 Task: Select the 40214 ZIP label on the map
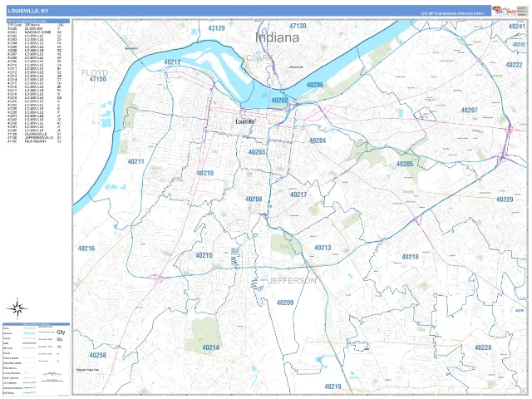[210, 347]
